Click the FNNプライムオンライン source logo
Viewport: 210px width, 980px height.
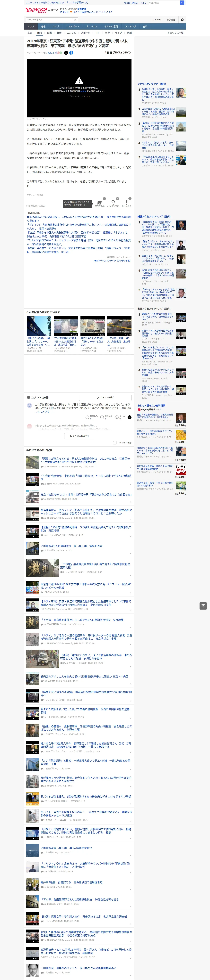pos(117,53)
